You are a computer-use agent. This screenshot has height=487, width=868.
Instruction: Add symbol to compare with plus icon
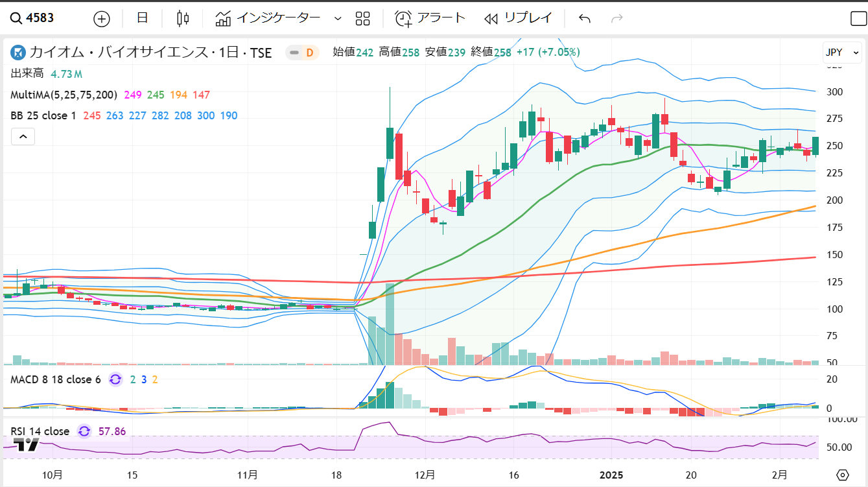[102, 18]
